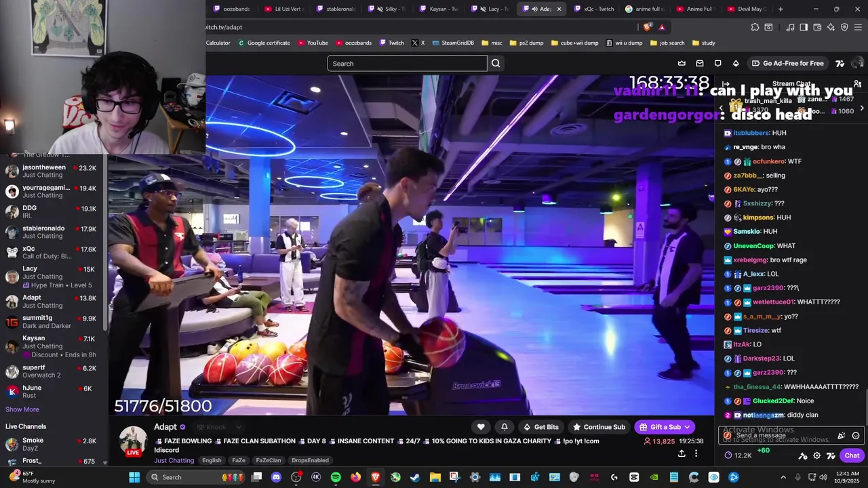Open Brave playlist music note icon
Screen dimensions: 868x488
(790, 27)
